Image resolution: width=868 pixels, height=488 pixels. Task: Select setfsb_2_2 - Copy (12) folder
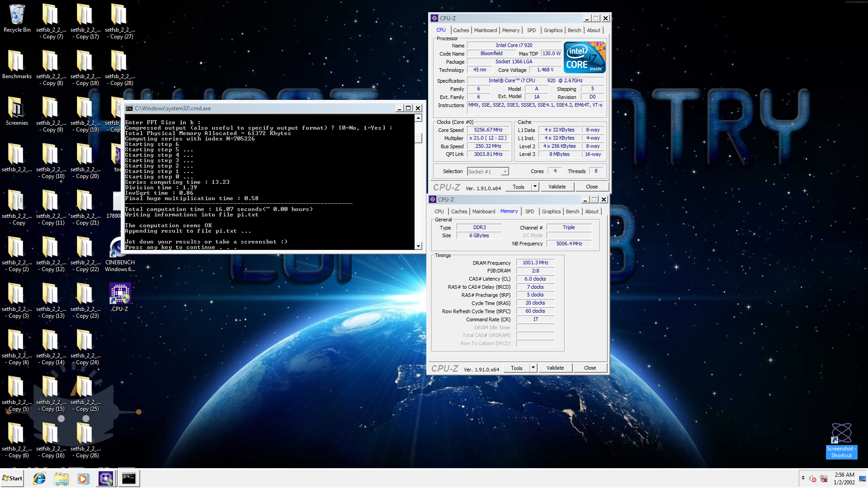coord(51,254)
